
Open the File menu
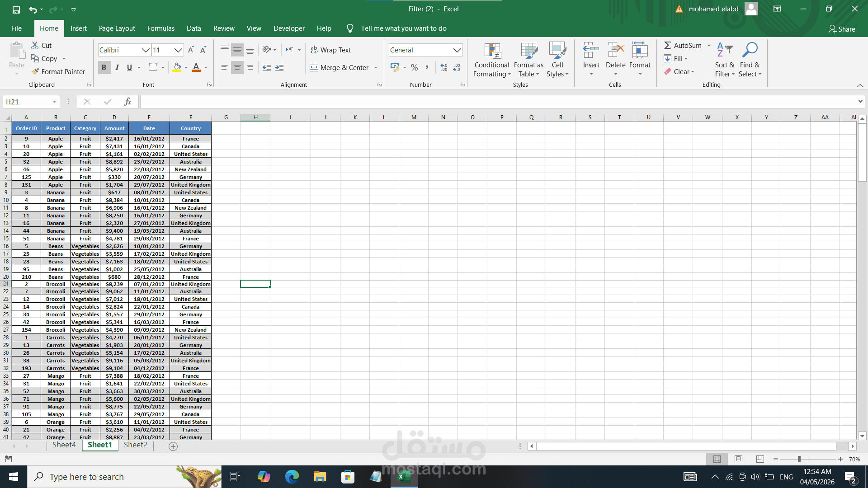point(16,28)
